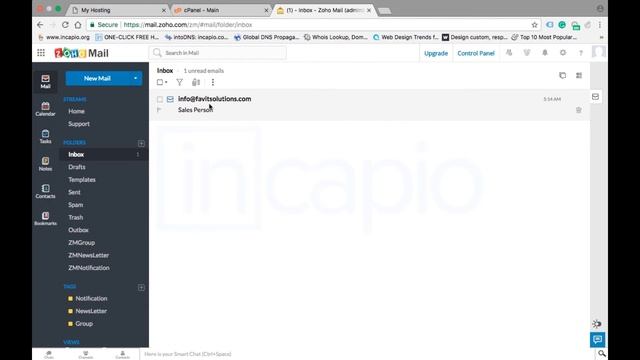Open the select-all dropdown arrow
This screenshot has height=360, width=640.
[x=166, y=82]
